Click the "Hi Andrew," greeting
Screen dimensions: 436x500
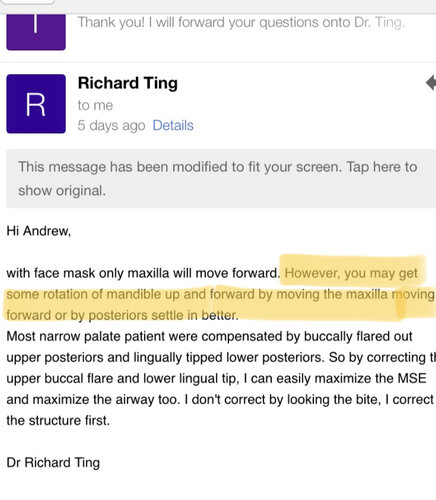pyautogui.click(x=39, y=231)
